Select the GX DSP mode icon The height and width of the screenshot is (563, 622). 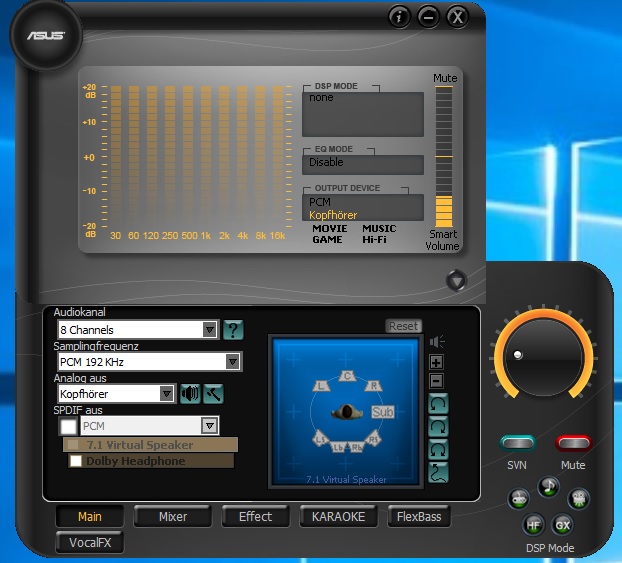point(562,525)
